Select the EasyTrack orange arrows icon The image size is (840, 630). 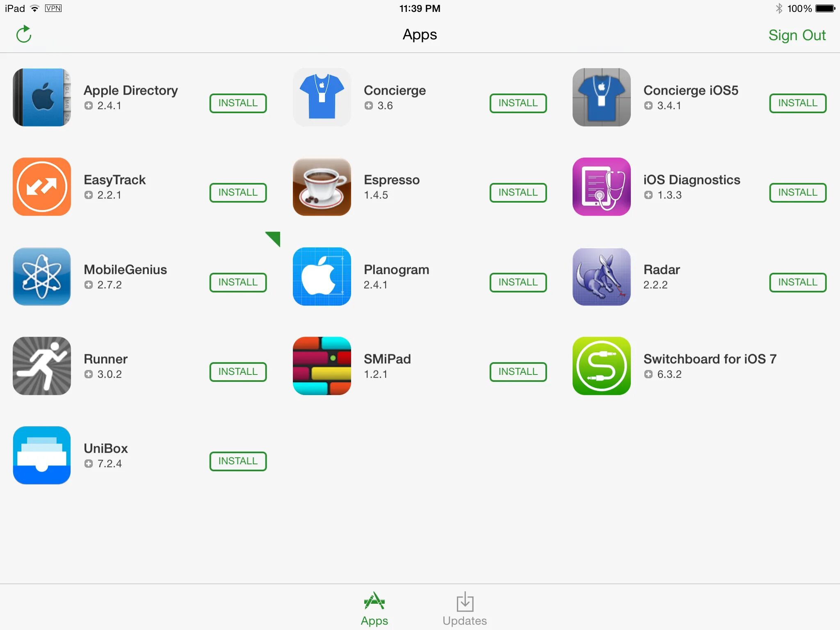click(42, 187)
